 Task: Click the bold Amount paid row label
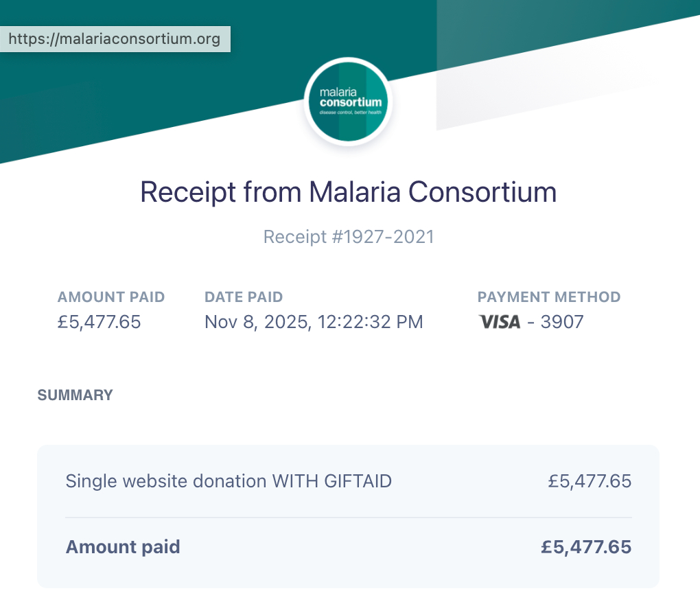point(123,547)
